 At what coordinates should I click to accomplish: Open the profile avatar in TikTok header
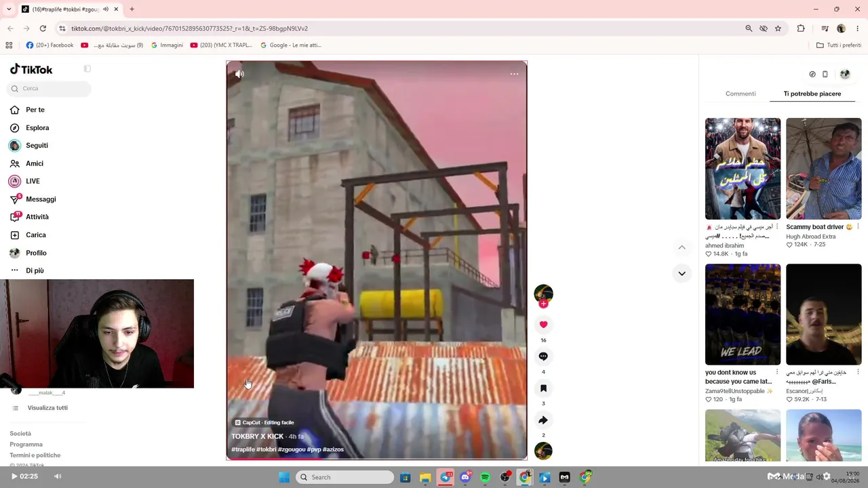pos(845,75)
